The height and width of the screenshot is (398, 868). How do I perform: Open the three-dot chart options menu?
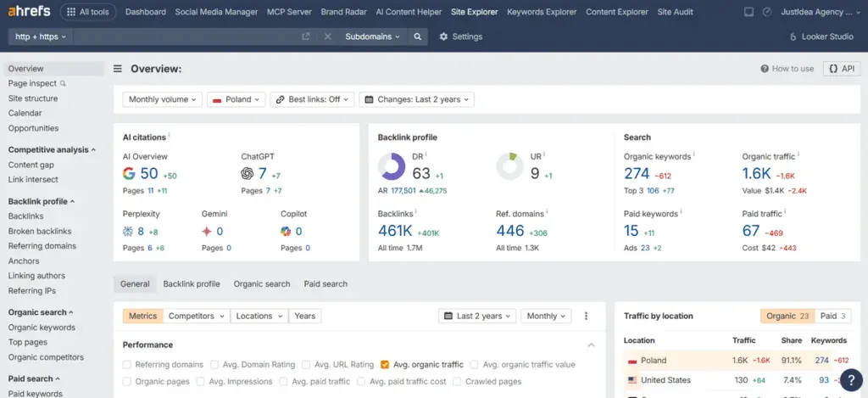[x=587, y=316]
